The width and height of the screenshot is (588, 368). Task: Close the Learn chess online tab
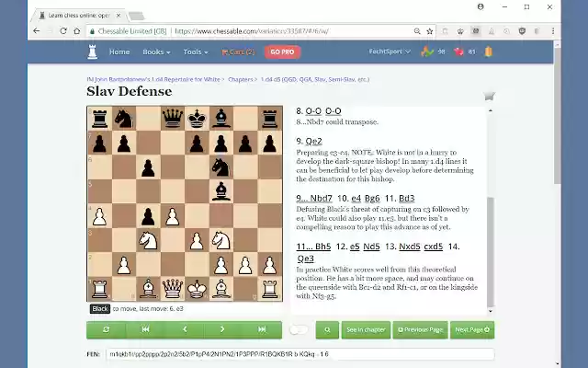(119, 16)
